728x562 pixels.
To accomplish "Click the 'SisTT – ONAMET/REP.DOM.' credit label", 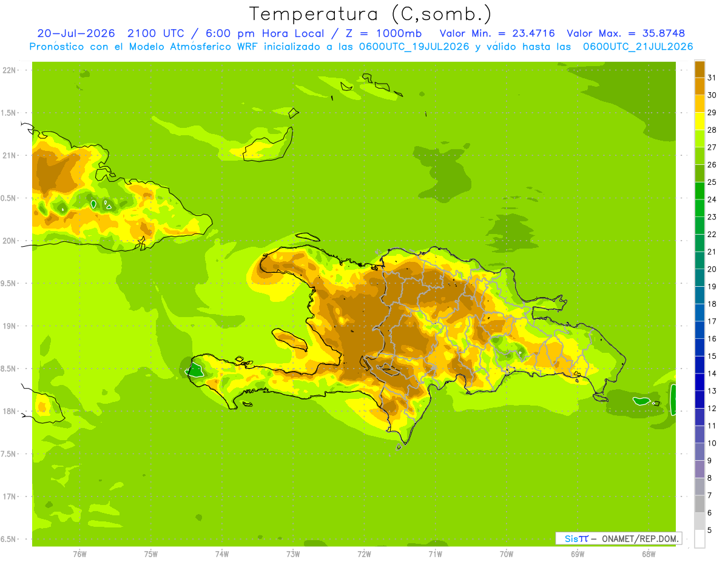I will (619, 538).
